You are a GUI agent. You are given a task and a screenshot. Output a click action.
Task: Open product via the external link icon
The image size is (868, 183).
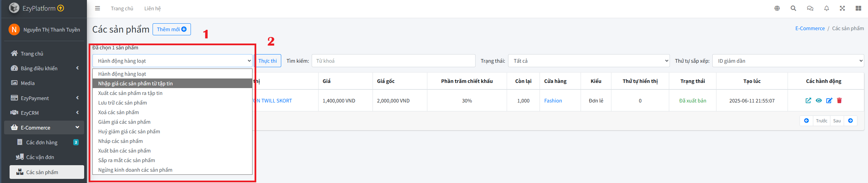[808, 100]
